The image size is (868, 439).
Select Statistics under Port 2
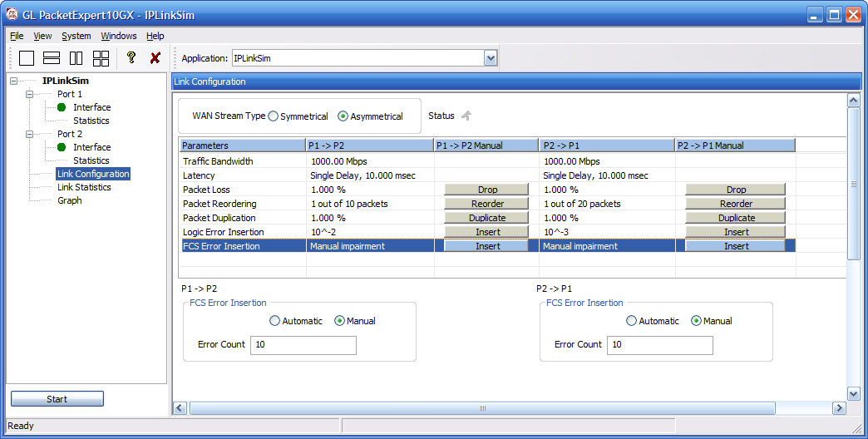pyautogui.click(x=91, y=160)
